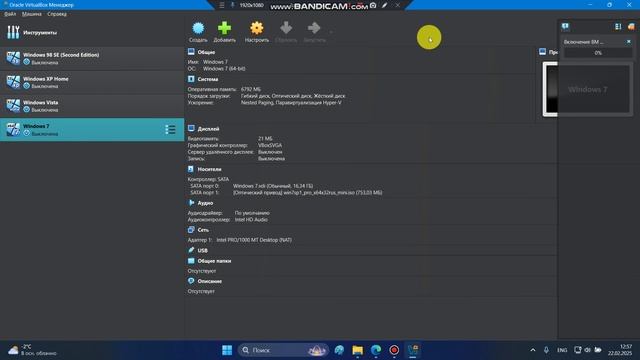Image resolution: width=640 pixels, height=360 pixels.
Task: Click the 6792 МБ memory value
Action: tap(251, 89)
